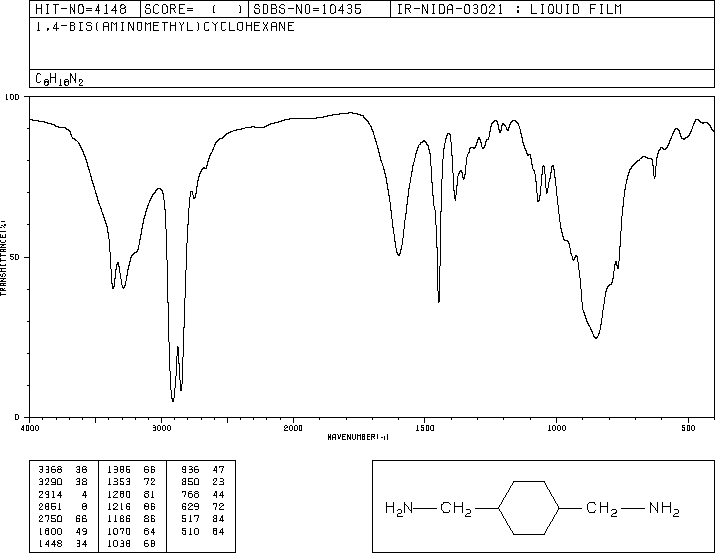Click the SDBS-NO=10435 header cell
The image size is (715, 553).
point(308,9)
